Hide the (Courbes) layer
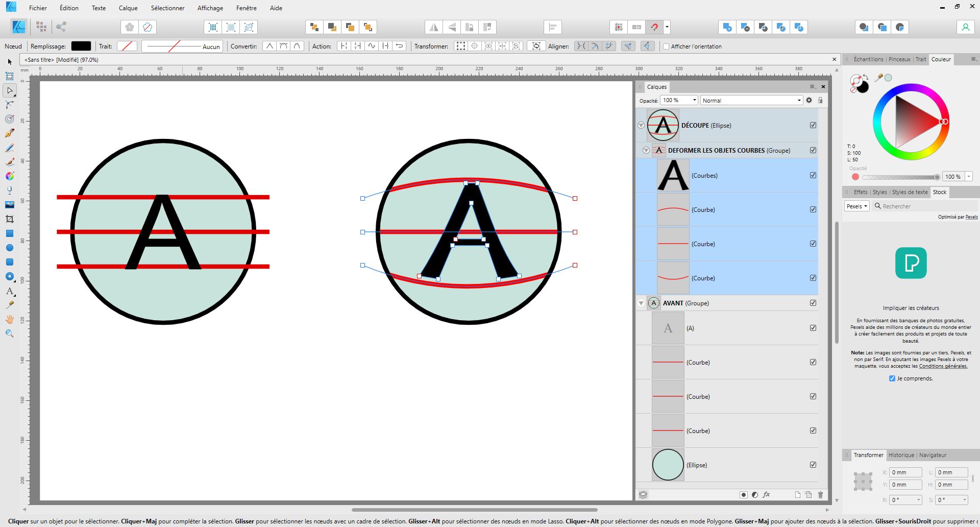 tap(813, 175)
